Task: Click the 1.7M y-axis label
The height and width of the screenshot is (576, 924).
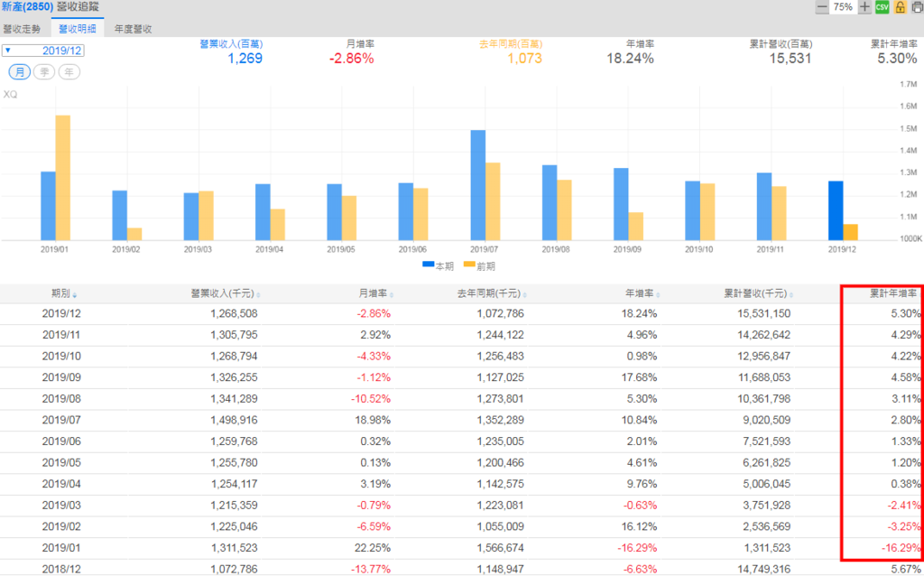Action: [x=910, y=85]
